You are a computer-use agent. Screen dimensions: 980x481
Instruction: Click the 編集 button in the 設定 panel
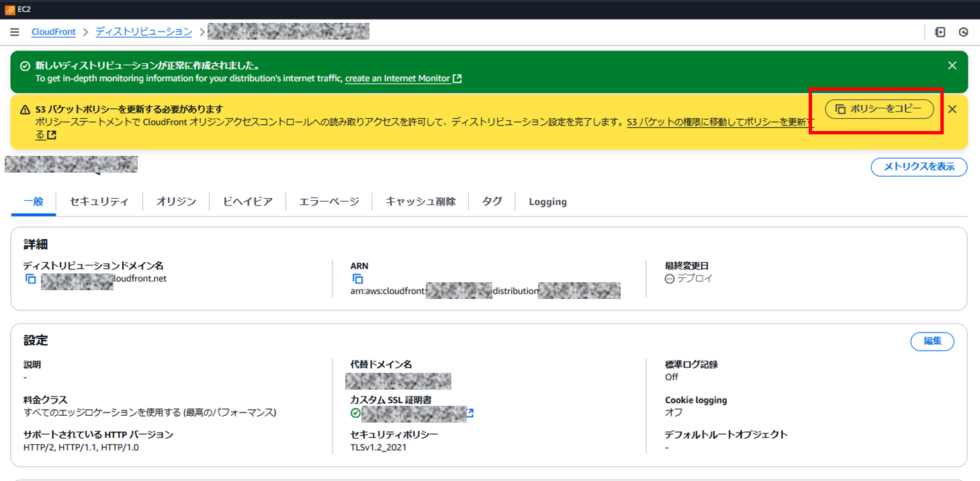(932, 341)
